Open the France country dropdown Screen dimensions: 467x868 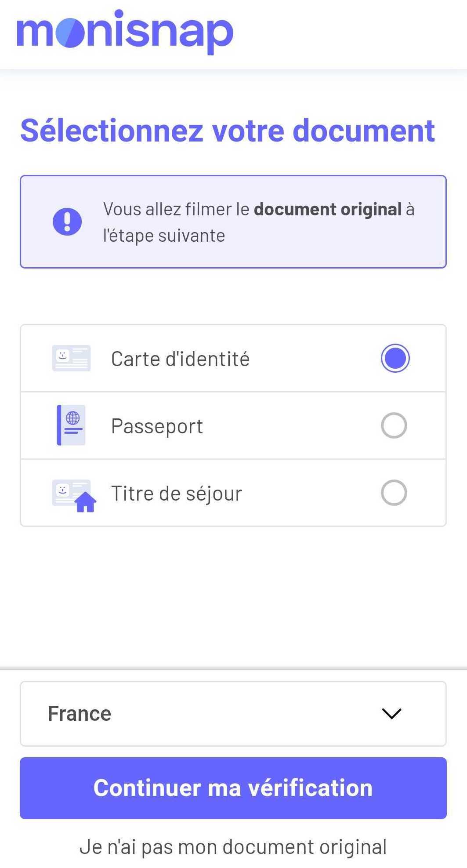click(x=233, y=713)
